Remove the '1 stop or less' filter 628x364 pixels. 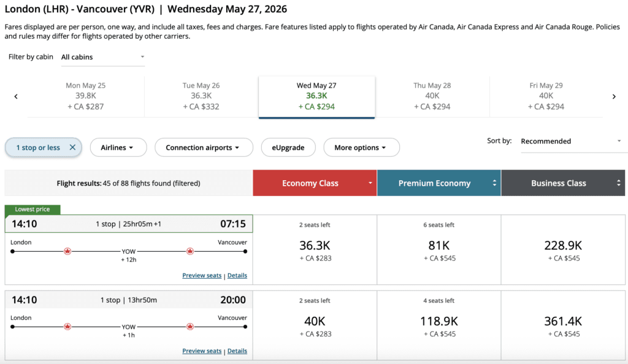click(72, 148)
